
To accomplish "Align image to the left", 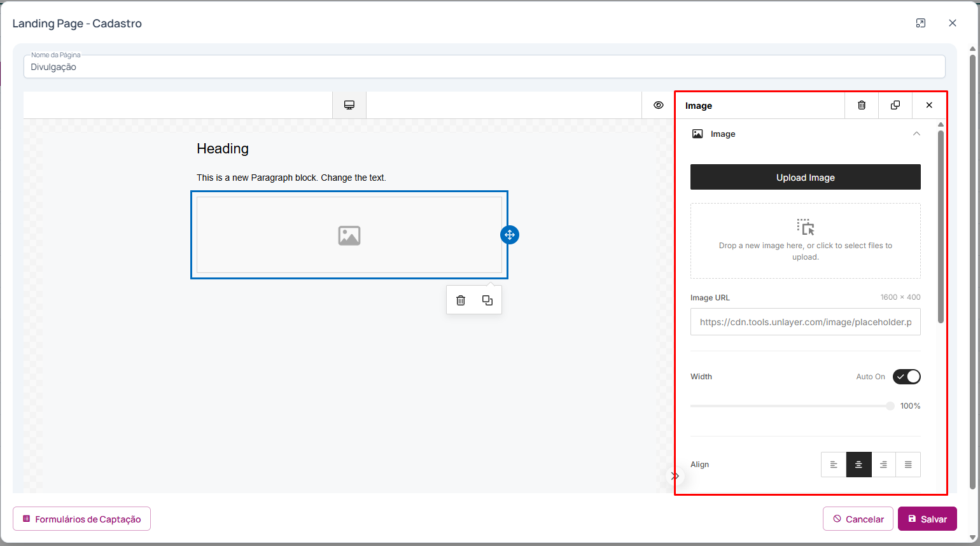I will click(x=834, y=465).
